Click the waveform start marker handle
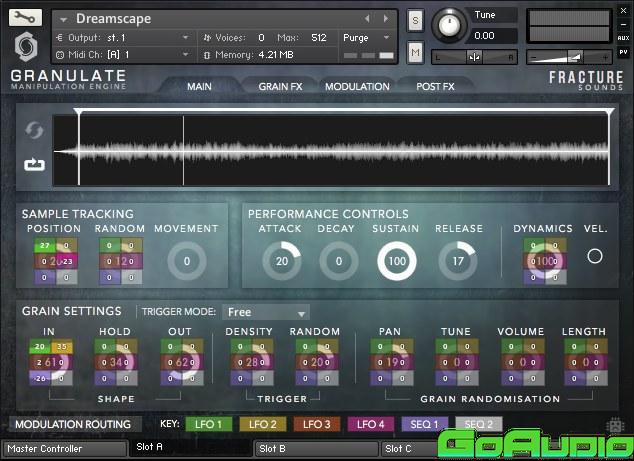The width and height of the screenshot is (634, 461). tap(78, 112)
